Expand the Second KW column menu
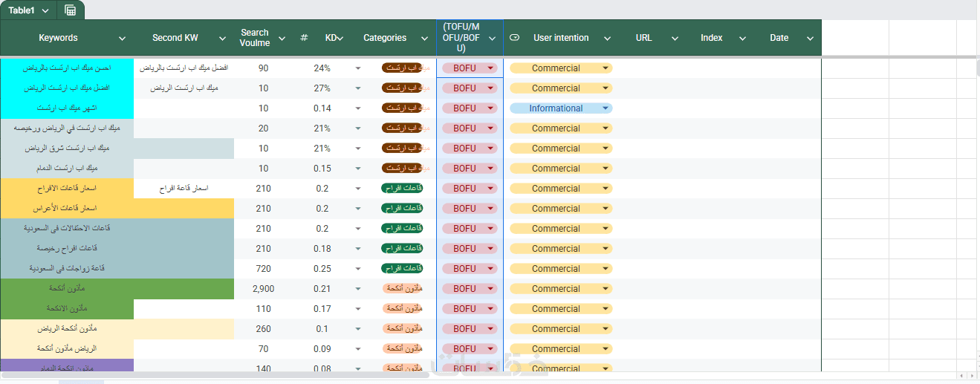Screen dimensions: 980x384 tap(222, 39)
